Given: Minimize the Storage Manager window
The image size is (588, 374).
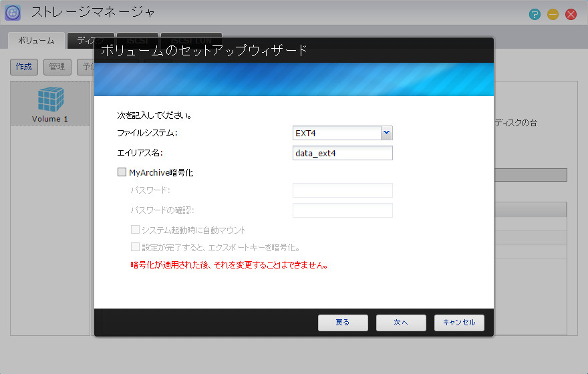Looking at the screenshot, I should coord(553,15).
